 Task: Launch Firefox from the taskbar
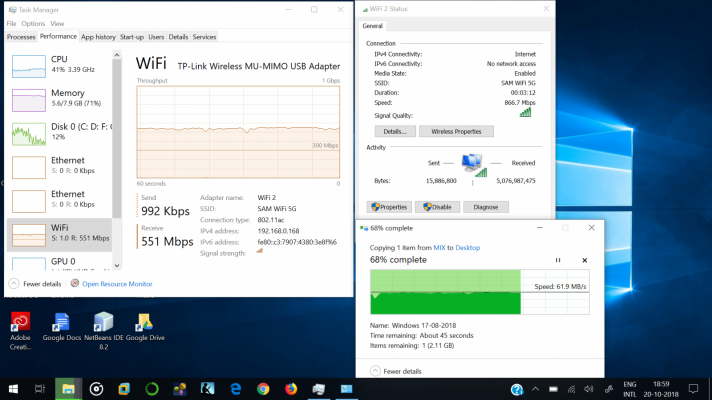click(x=291, y=389)
